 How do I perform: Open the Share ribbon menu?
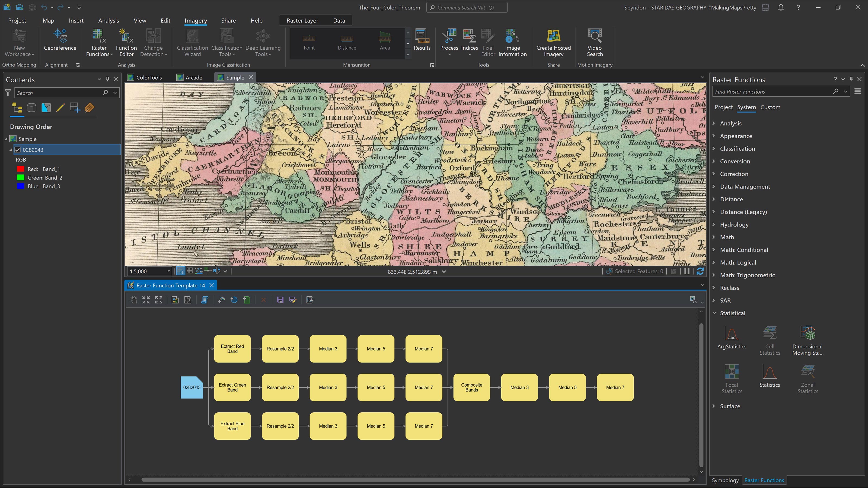228,21
